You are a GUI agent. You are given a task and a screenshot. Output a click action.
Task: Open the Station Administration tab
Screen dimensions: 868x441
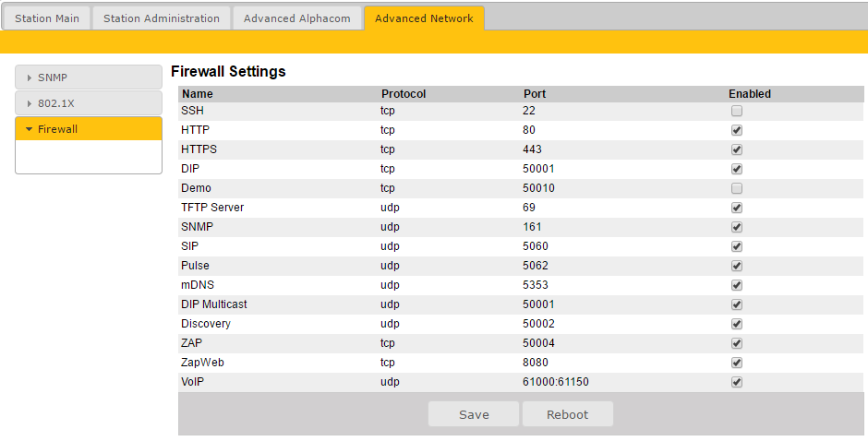(162, 18)
